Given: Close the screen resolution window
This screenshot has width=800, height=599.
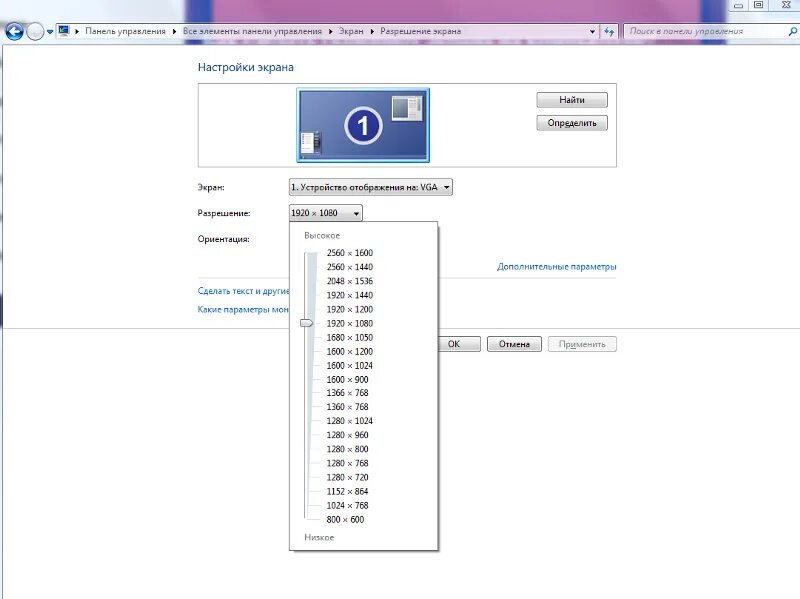Looking at the screenshot, I should (x=786, y=5).
